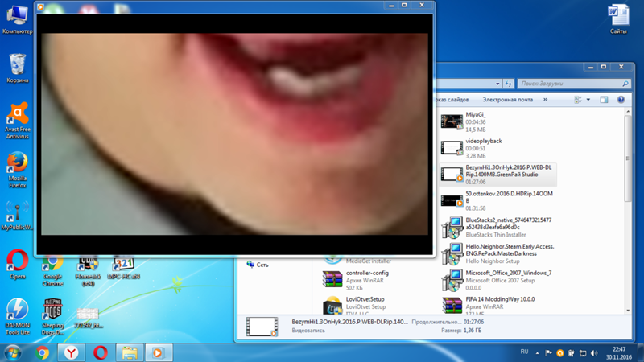The width and height of the screenshot is (644, 362).
Task: Click the RU language indicator
Action: (x=524, y=352)
